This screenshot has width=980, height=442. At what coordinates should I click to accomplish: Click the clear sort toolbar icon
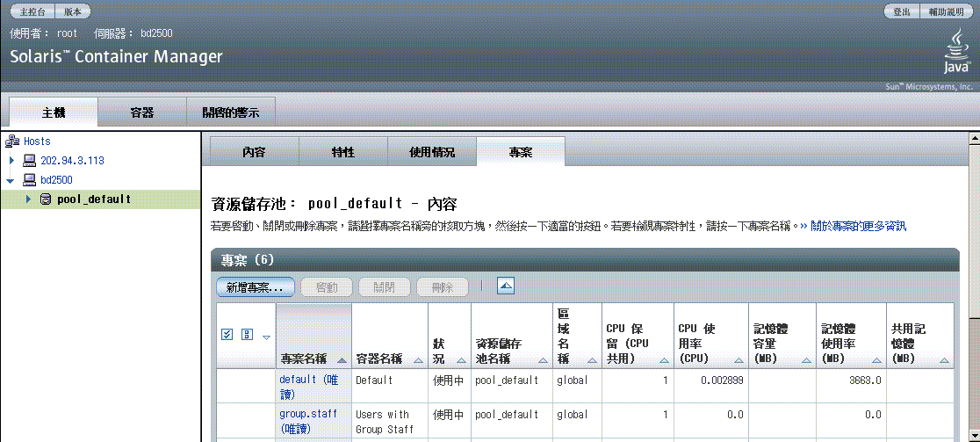pos(506,286)
